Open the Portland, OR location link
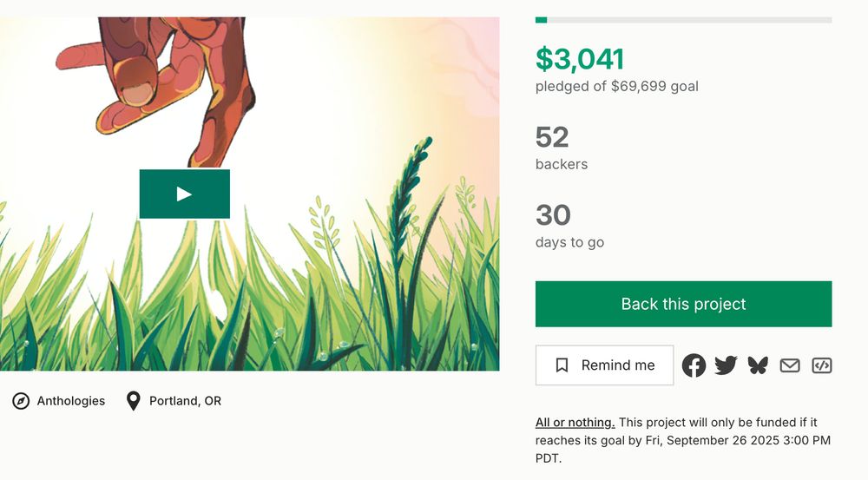This screenshot has height=480, width=868. tap(185, 401)
